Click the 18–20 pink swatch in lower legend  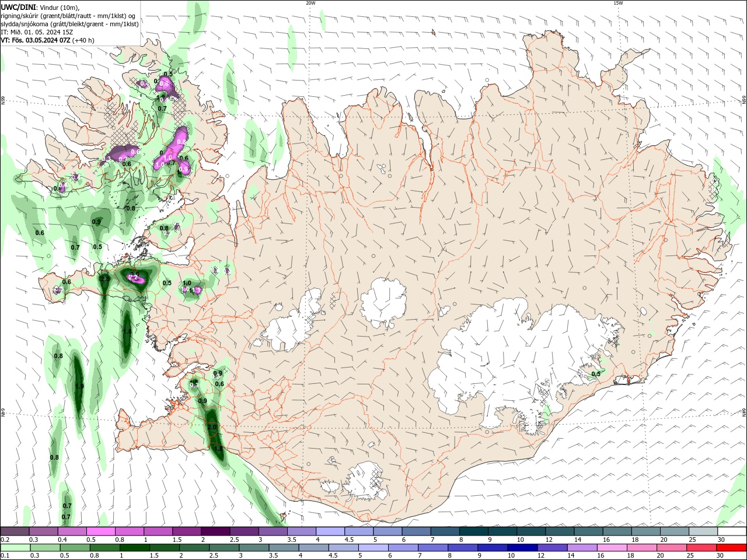point(641,548)
